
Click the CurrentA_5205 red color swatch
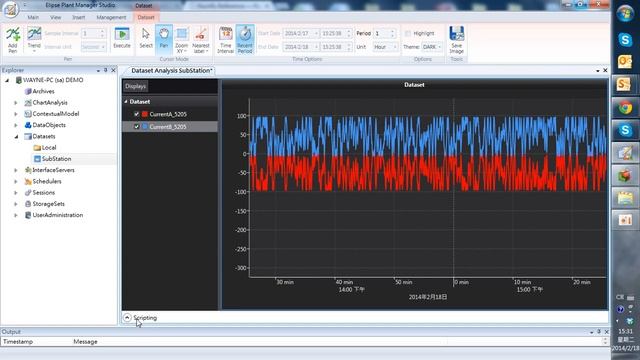pos(144,114)
